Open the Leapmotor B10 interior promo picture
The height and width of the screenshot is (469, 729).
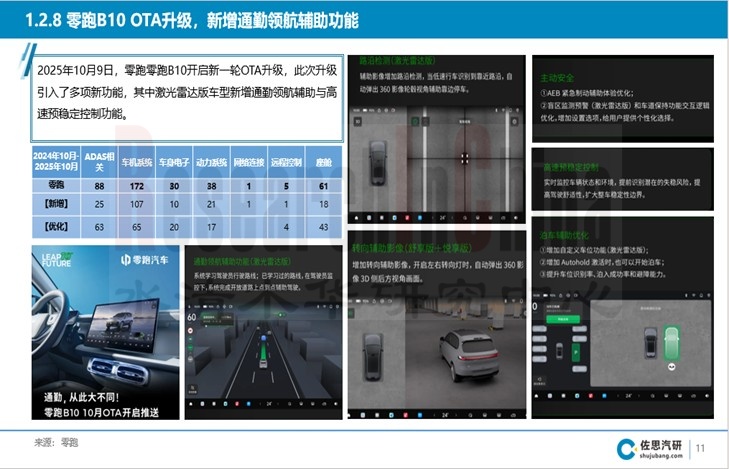coord(106,332)
